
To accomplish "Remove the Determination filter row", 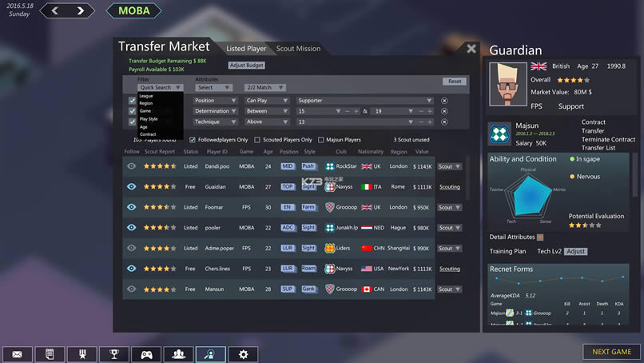I will click(443, 111).
